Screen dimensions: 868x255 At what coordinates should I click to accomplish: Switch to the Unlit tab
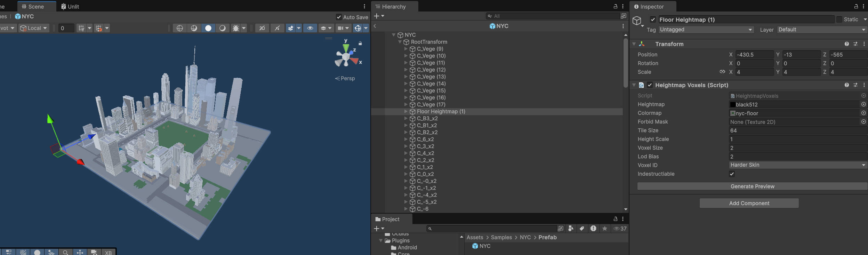pos(70,7)
